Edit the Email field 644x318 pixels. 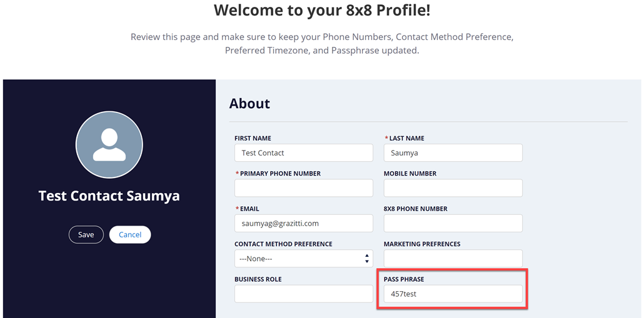pyautogui.click(x=304, y=224)
